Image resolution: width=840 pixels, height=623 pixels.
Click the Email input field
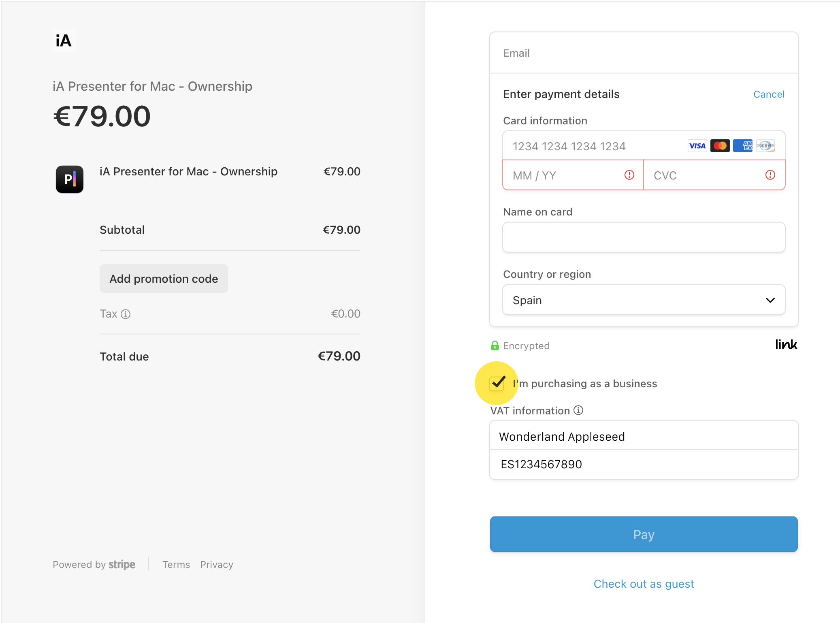643,53
